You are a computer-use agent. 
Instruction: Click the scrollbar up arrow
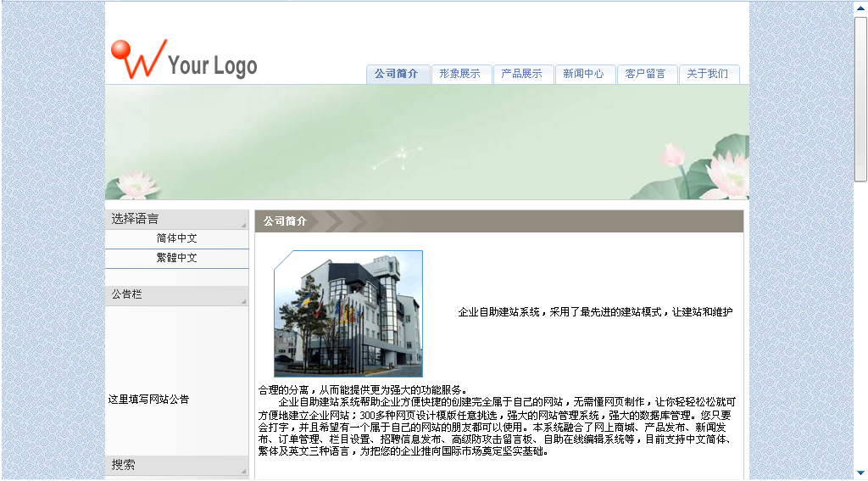click(x=861, y=8)
